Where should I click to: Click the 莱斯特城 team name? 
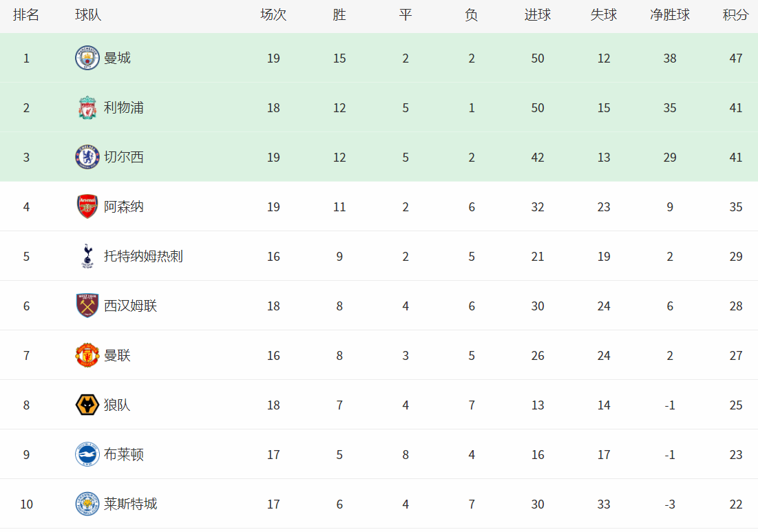130,504
